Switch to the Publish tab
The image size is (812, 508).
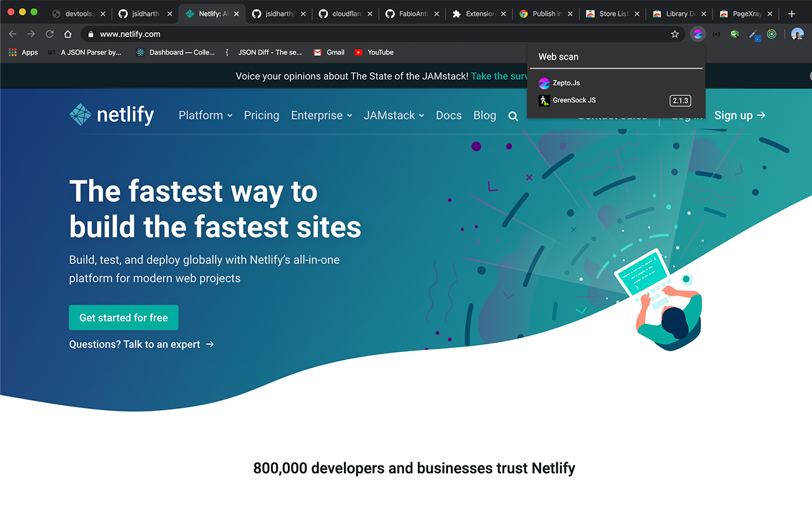[x=546, y=13]
